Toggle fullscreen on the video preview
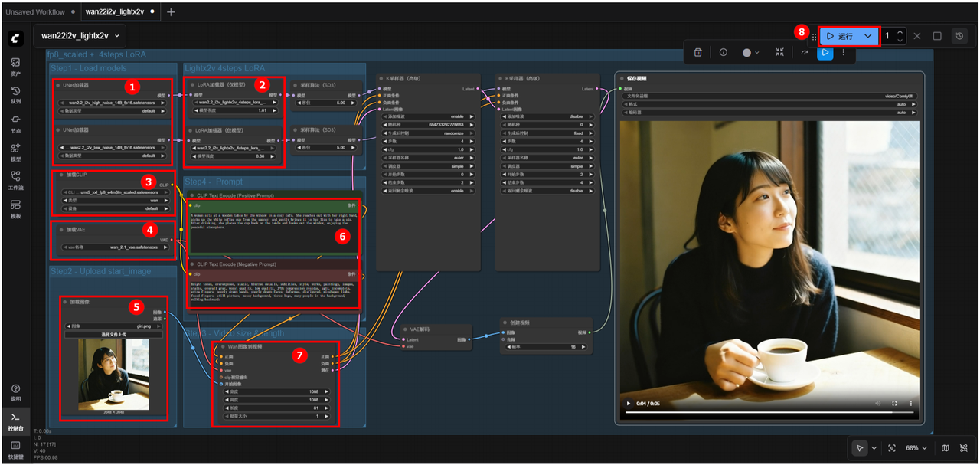Image resolution: width=980 pixels, height=465 pixels. pyautogui.click(x=894, y=404)
